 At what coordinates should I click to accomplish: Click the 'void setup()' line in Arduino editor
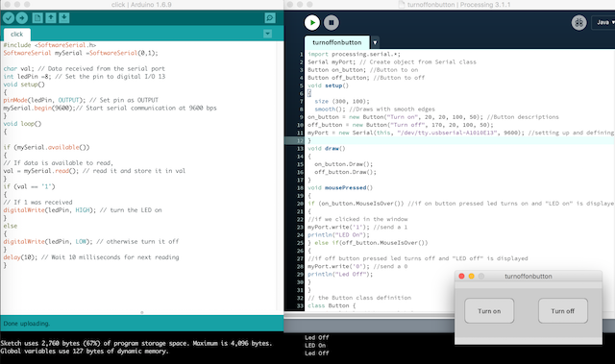pos(24,85)
